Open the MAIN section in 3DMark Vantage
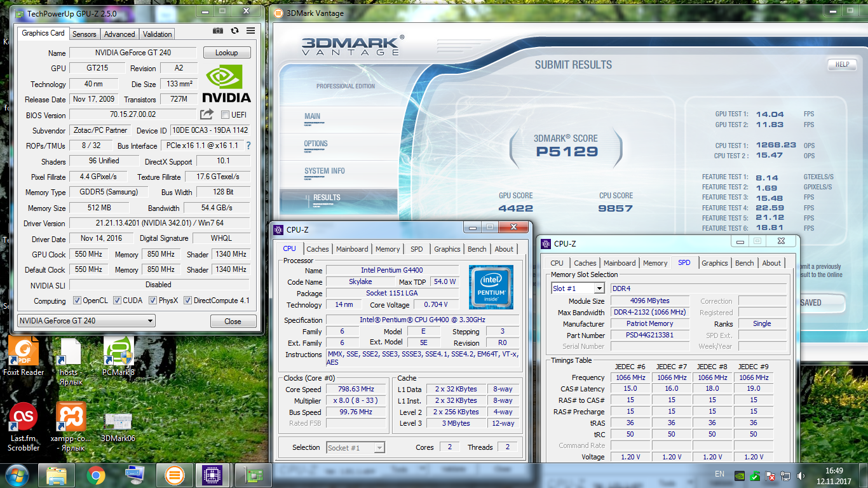868x488 pixels. (312, 116)
